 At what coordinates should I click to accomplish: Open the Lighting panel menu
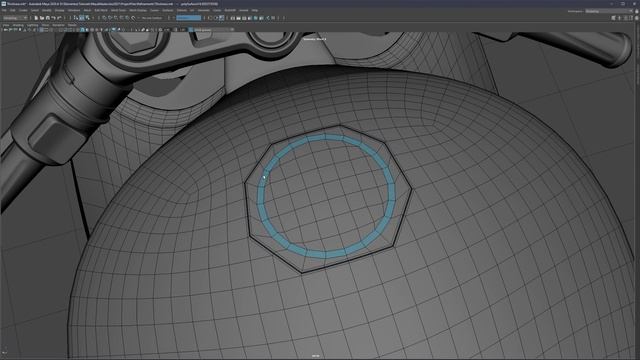[33, 25]
